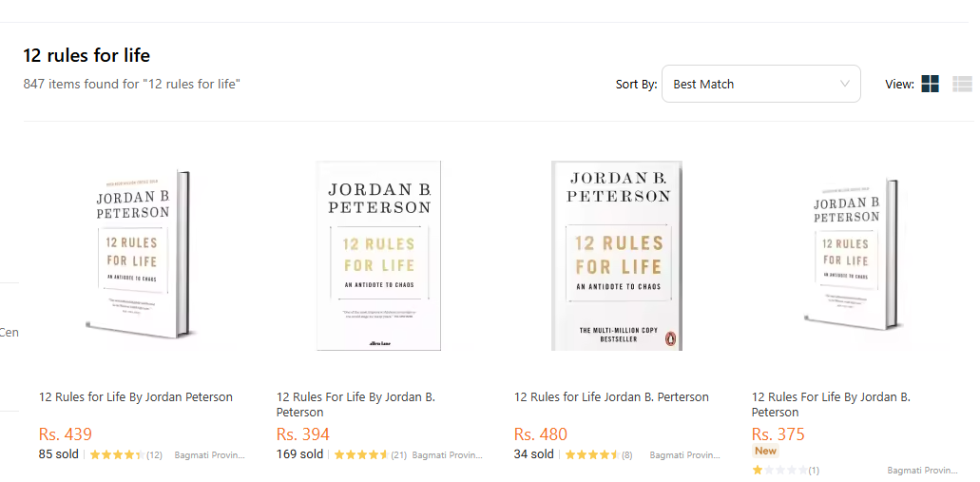This screenshot has height=482, width=980.
Task: Open "12 Rules for Life Jordan B. Perterson" link
Action: 611,397
